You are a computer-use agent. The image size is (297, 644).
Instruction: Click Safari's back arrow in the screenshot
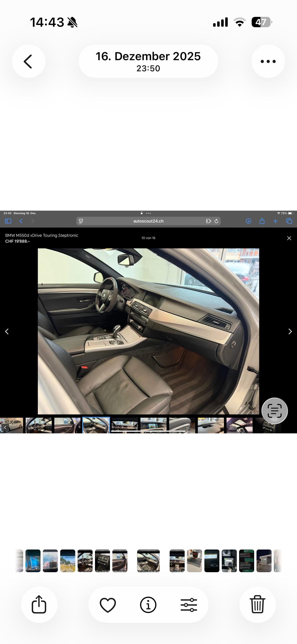(21, 221)
